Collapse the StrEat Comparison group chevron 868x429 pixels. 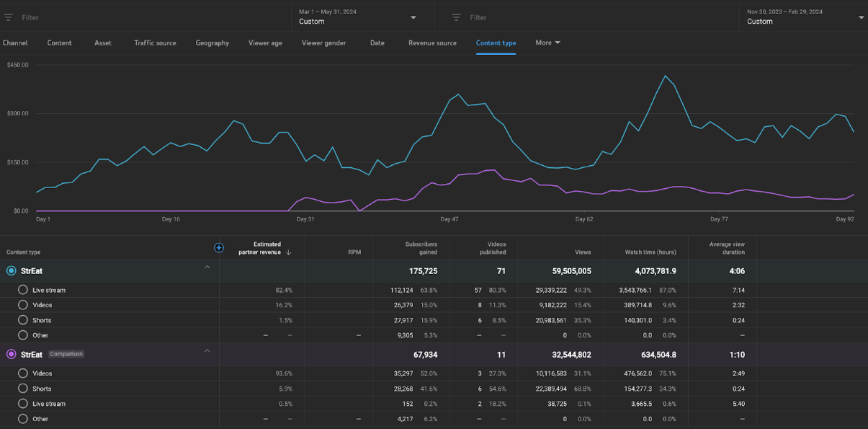207,351
